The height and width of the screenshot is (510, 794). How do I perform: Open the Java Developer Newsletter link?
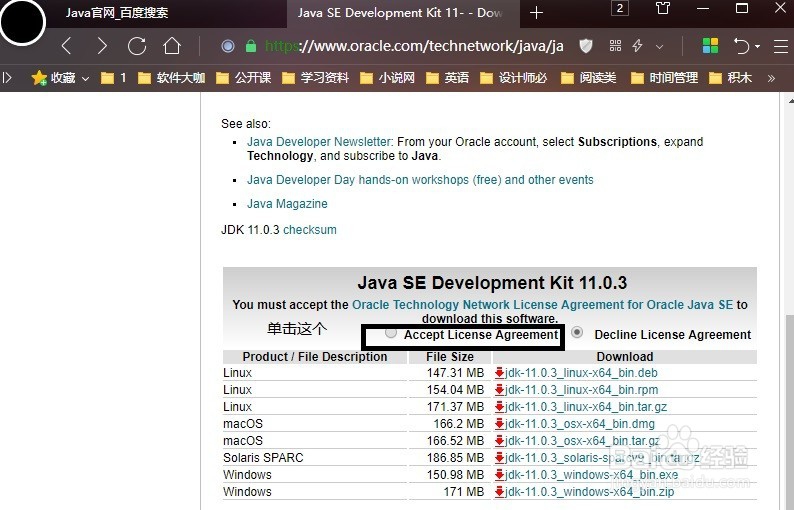pyautogui.click(x=320, y=142)
